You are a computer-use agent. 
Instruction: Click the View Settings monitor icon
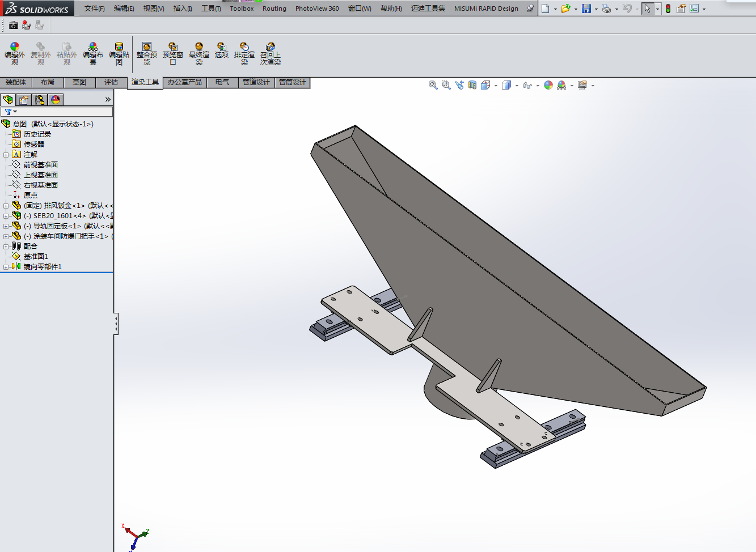[x=582, y=85]
